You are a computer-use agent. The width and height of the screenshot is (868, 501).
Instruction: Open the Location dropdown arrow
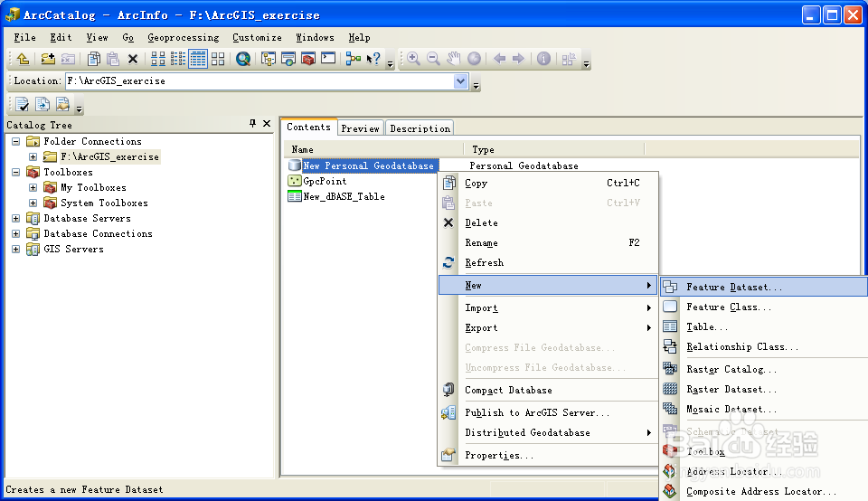pyautogui.click(x=460, y=81)
